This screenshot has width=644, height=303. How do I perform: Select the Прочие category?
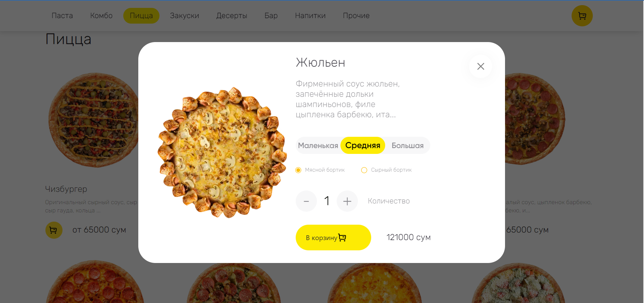[x=356, y=16]
